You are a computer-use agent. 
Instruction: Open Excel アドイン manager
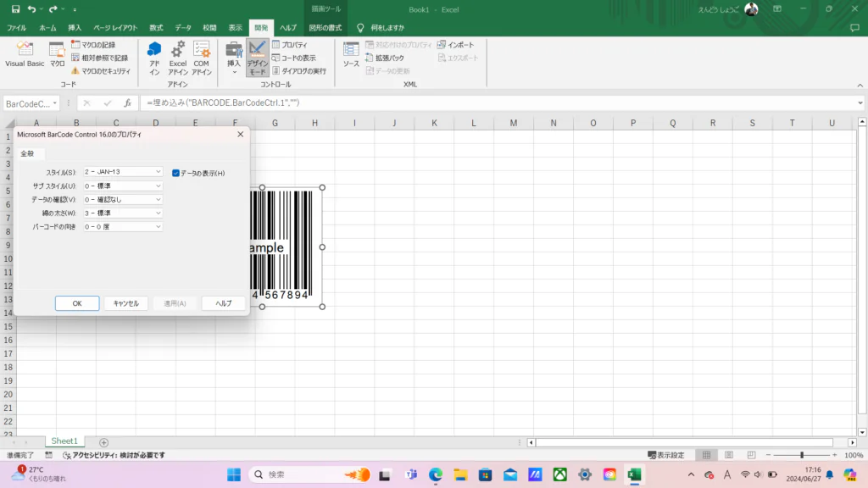(178, 58)
